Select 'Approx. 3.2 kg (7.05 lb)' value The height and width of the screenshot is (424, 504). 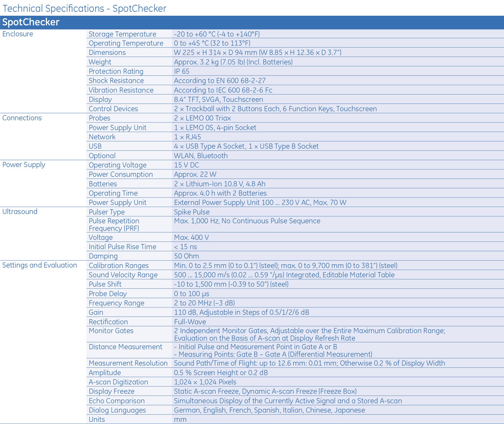[209, 62]
